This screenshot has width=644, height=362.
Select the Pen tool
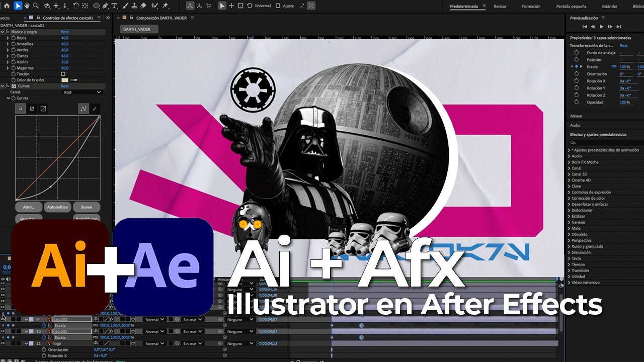(106, 6)
